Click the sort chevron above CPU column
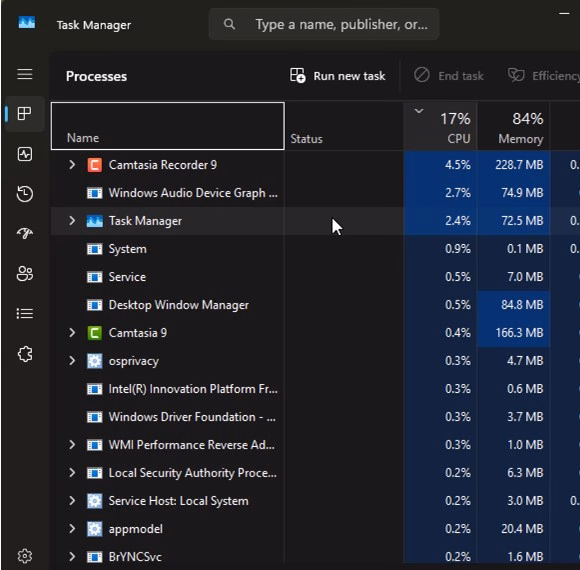Image resolution: width=580 pixels, height=570 pixels. pos(419,111)
